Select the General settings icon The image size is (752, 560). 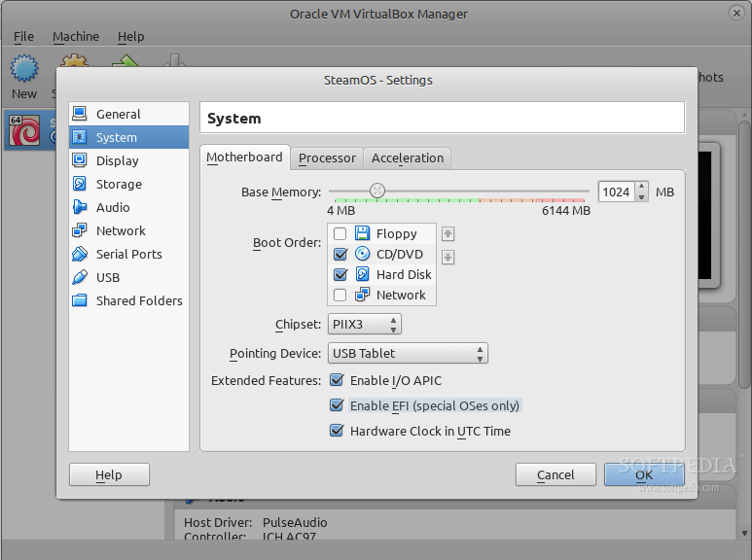80,114
